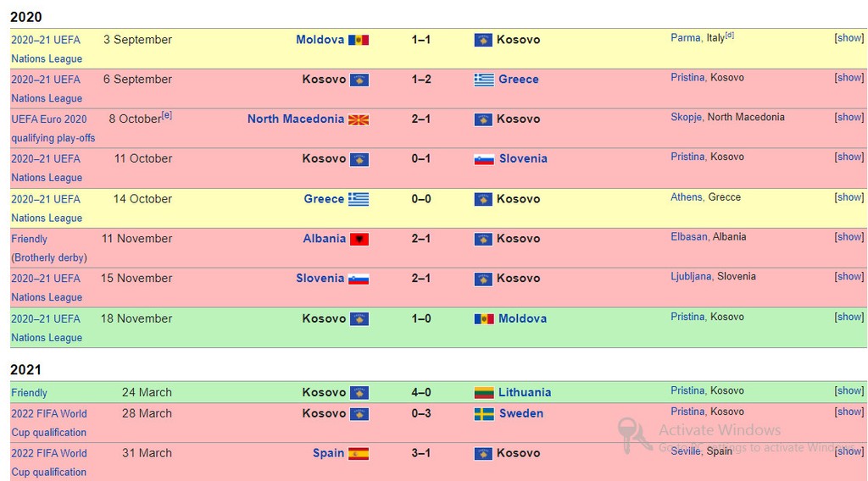
Task: Expand details for Moldova 1–1 Kosovo match
Action: (x=849, y=37)
